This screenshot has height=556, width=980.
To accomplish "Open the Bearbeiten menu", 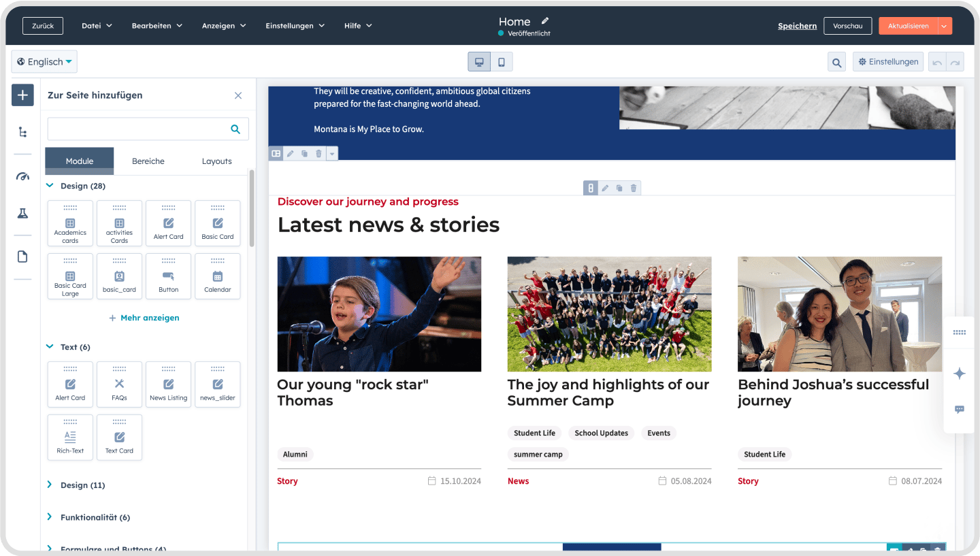I will [x=157, y=26].
